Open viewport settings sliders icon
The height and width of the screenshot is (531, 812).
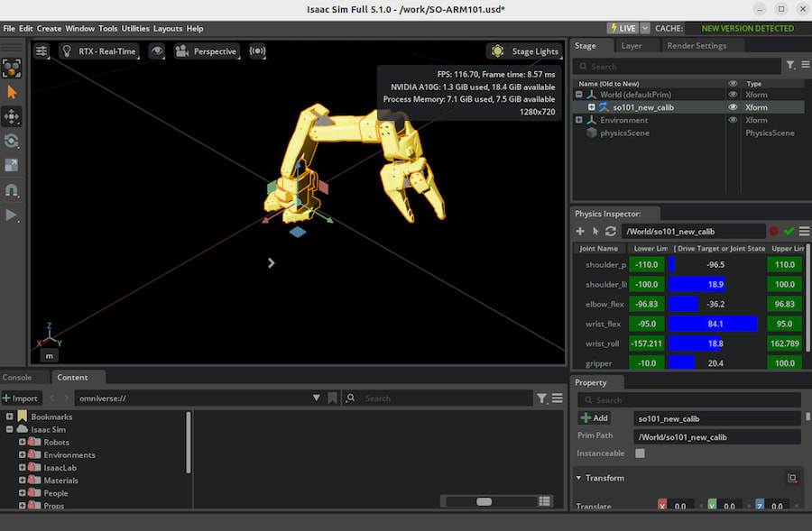pyautogui.click(x=42, y=50)
